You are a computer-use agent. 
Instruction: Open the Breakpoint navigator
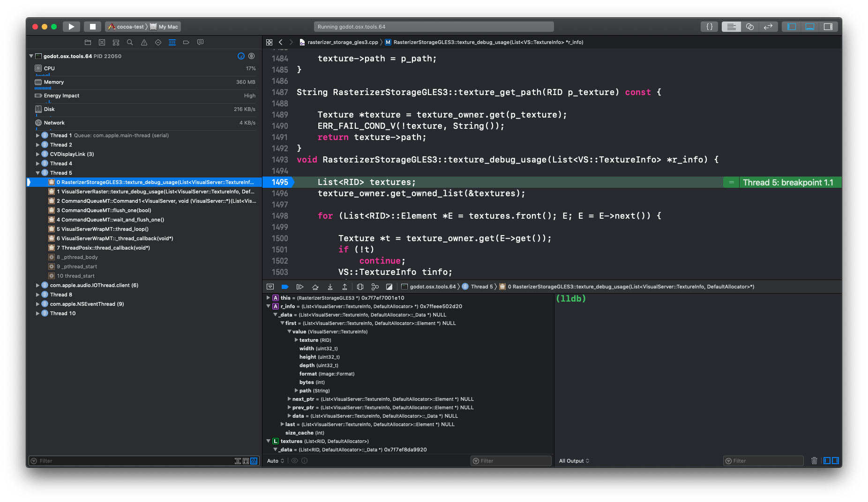coord(186,42)
